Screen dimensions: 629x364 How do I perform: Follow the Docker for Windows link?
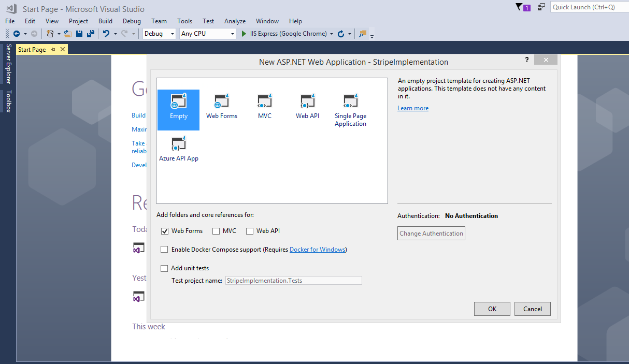click(317, 250)
